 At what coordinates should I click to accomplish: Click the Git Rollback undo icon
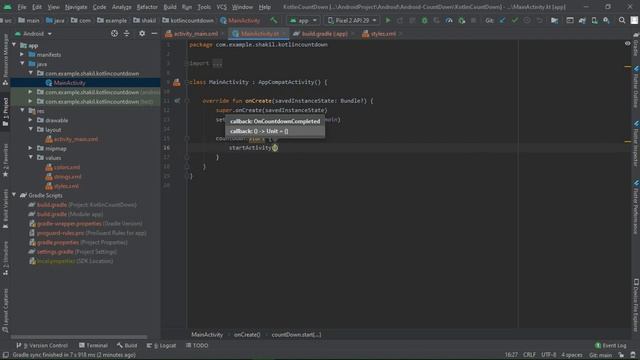click(539, 20)
